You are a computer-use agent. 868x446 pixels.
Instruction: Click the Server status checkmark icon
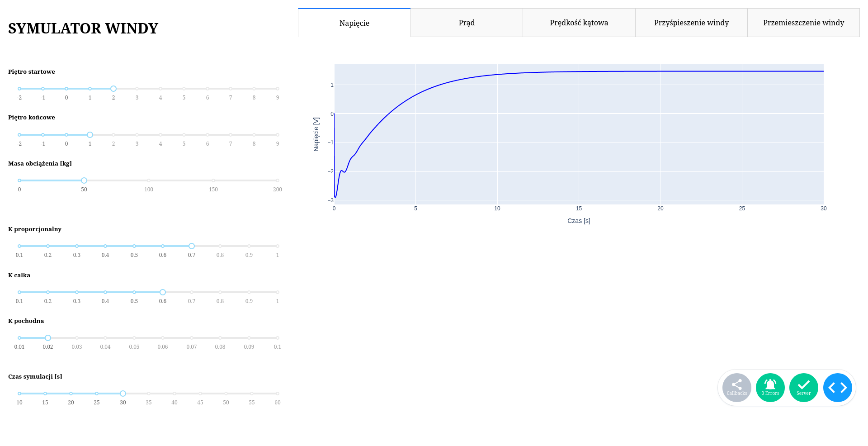click(803, 388)
